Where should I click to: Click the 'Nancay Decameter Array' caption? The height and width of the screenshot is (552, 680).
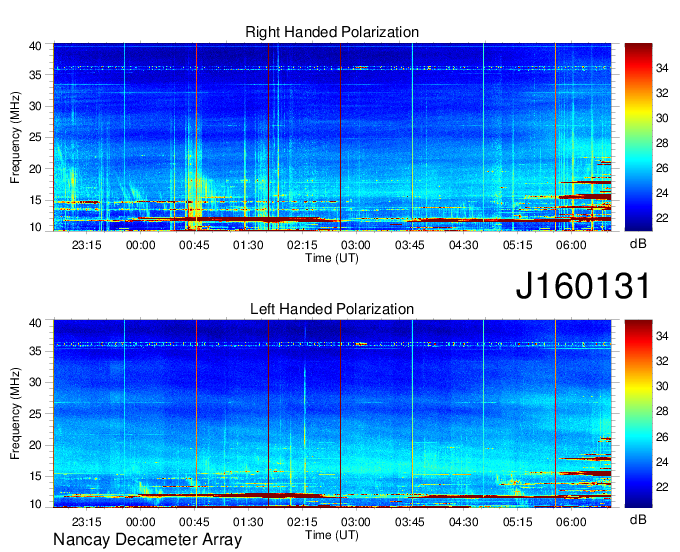pyautogui.click(x=147, y=540)
